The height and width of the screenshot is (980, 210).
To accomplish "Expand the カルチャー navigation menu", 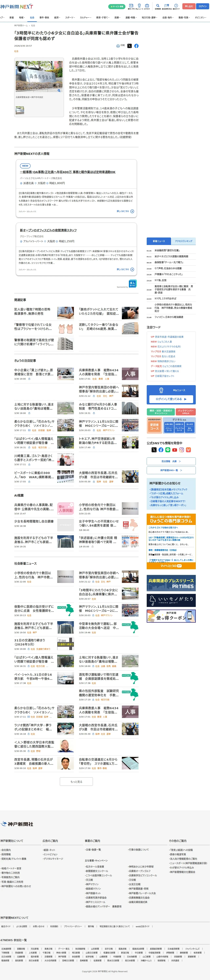I will click(86, 17).
